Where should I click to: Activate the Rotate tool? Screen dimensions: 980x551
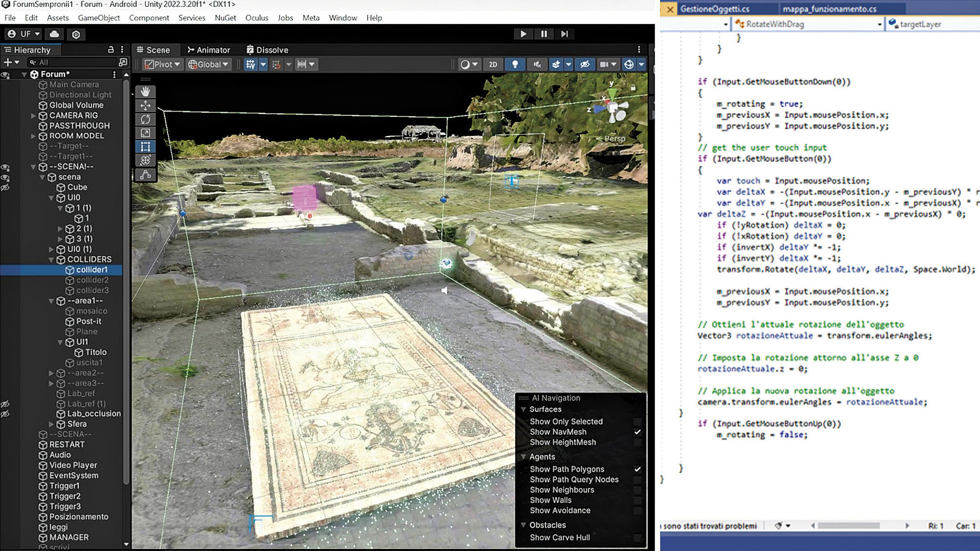tap(145, 119)
